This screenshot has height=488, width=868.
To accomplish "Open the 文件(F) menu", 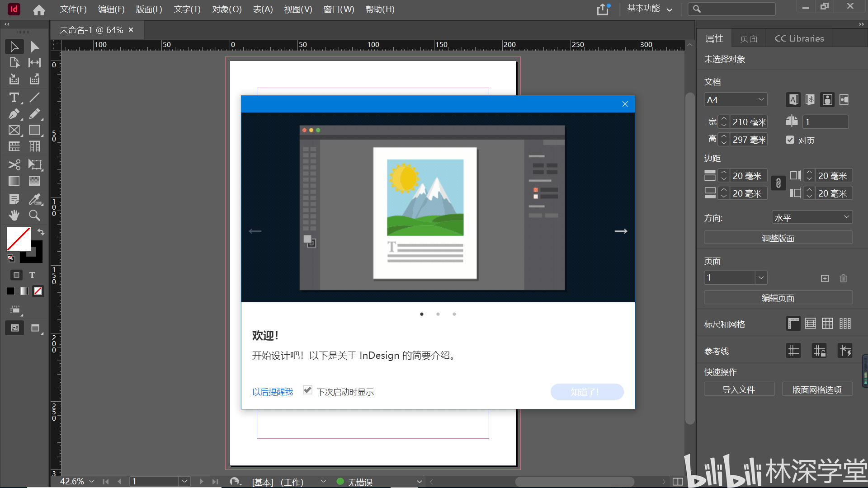I will pyautogui.click(x=73, y=9).
